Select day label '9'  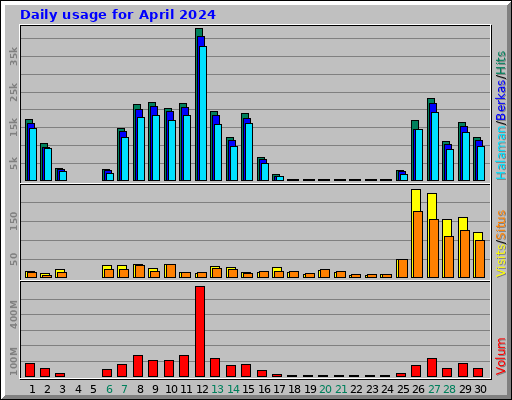pos(155,389)
